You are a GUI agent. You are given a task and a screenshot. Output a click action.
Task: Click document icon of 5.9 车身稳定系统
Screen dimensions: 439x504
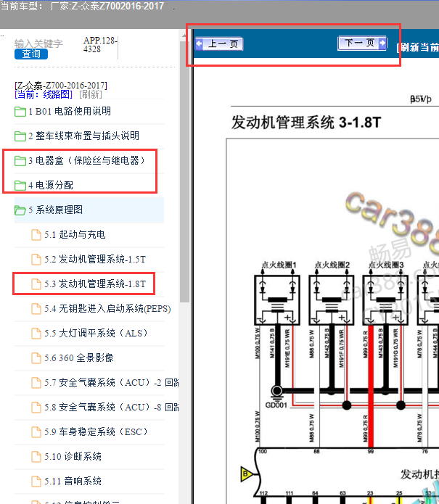(x=36, y=432)
